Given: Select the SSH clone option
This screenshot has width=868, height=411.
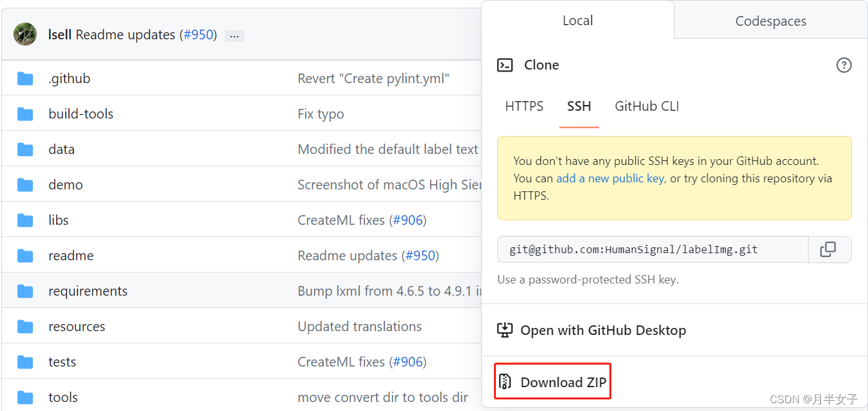Looking at the screenshot, I should tap(579, 106).
